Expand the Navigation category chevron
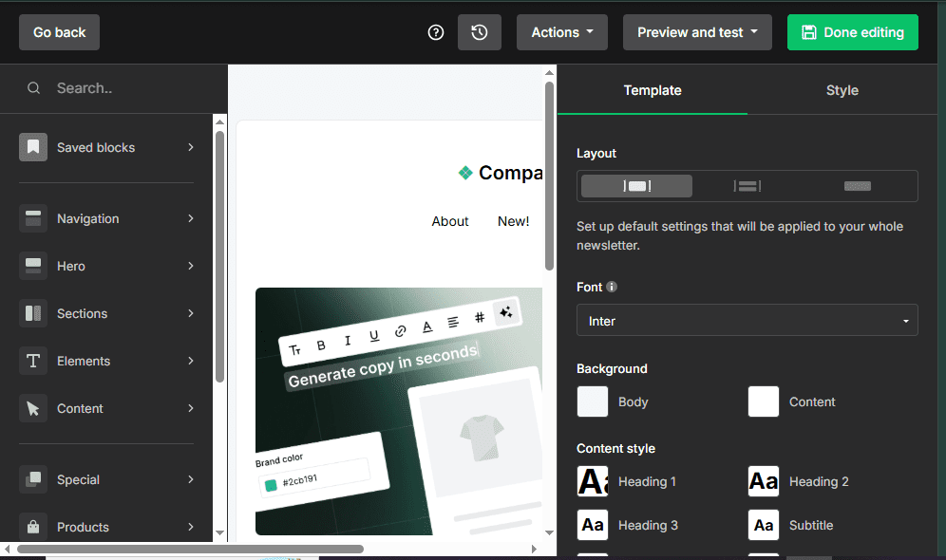Image resolution: width=946 pixels, height=560 pixels. [191, 218]
